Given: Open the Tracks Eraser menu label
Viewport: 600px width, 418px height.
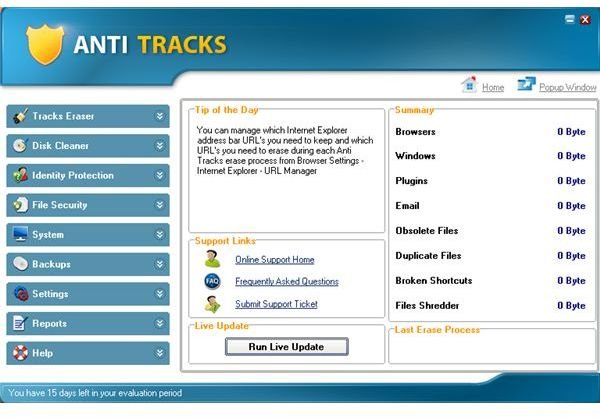Looking at the screenshot, I should (x=63, y=116).
